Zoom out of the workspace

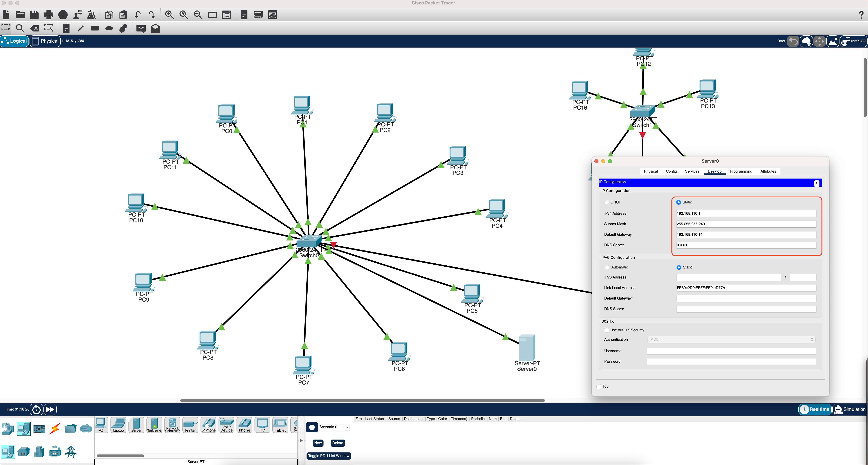pyautogui.click(x=198, y=15)
